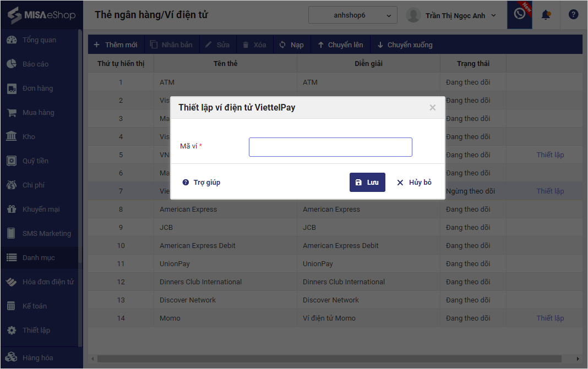Open the help question mark icon

pos(573,15)
